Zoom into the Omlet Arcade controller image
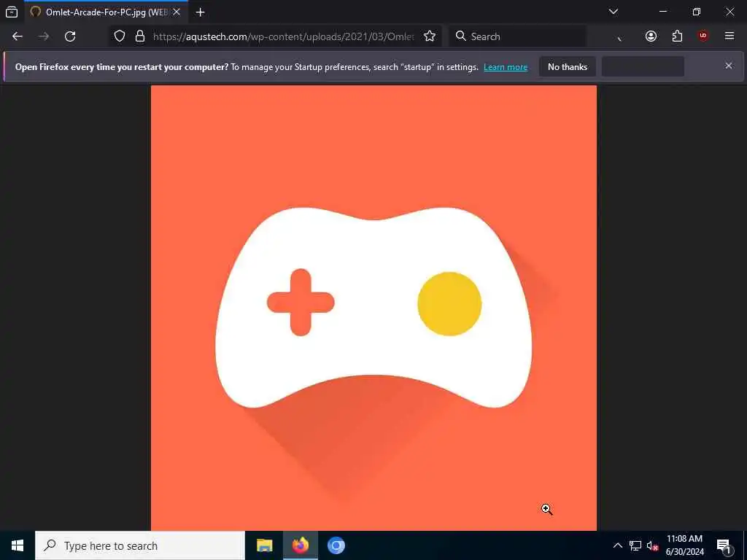Viewport: 747px width, 560px height. coord(373,308)
